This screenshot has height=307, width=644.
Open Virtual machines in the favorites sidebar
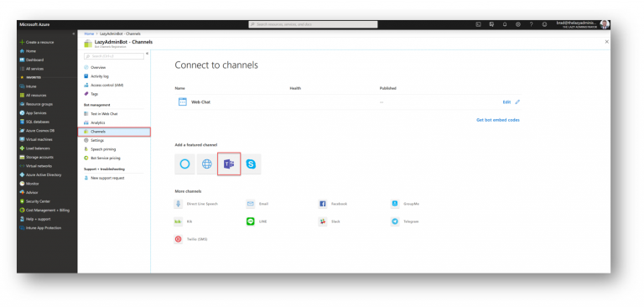pyautogui.click(x=39, y=139)
